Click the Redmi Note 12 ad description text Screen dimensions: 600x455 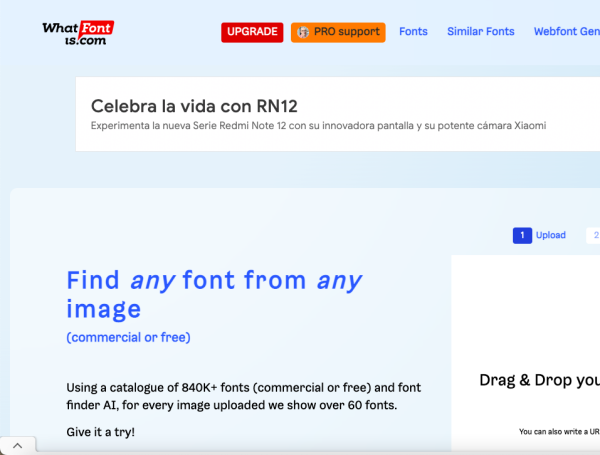pos(318,126)
